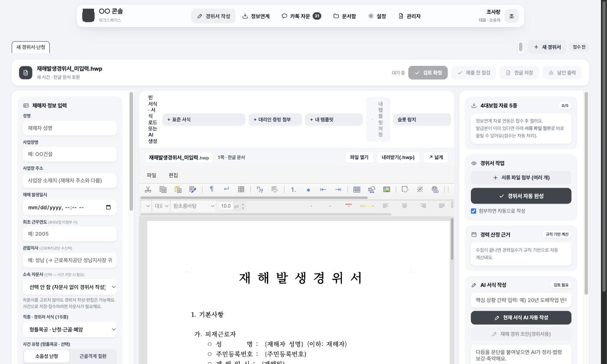Click the OO 콘솔 workspace logo
The height and width of the screenshot is (364, 607).
[88, 16]
